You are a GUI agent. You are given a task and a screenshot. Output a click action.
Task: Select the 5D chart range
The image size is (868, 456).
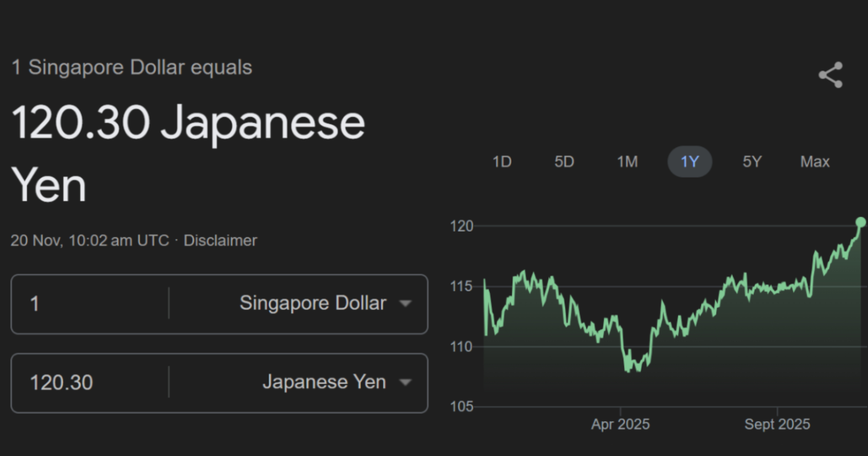click(x=564, y=162)
